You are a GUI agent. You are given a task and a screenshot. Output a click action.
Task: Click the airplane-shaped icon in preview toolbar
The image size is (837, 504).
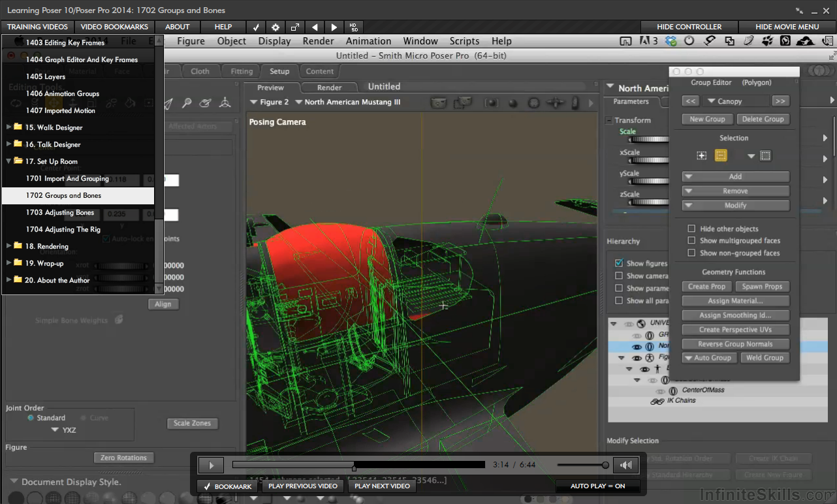click(x=555, y=103)
